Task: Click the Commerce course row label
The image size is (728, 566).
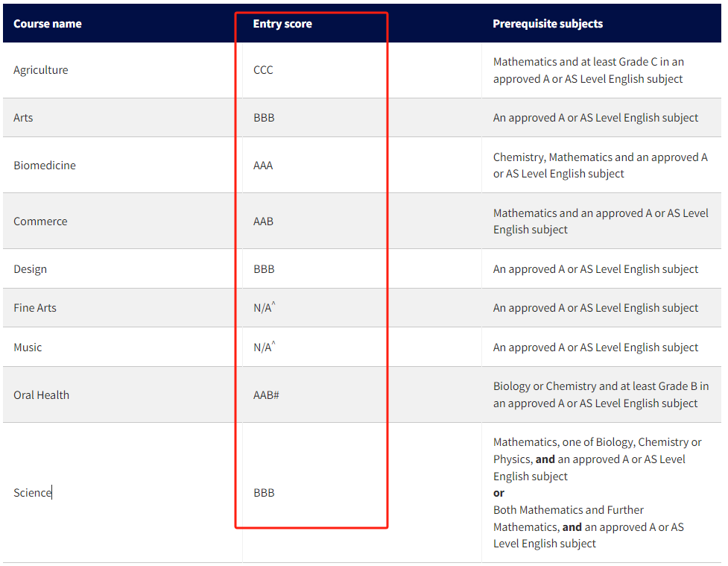Action: point(40,221)
